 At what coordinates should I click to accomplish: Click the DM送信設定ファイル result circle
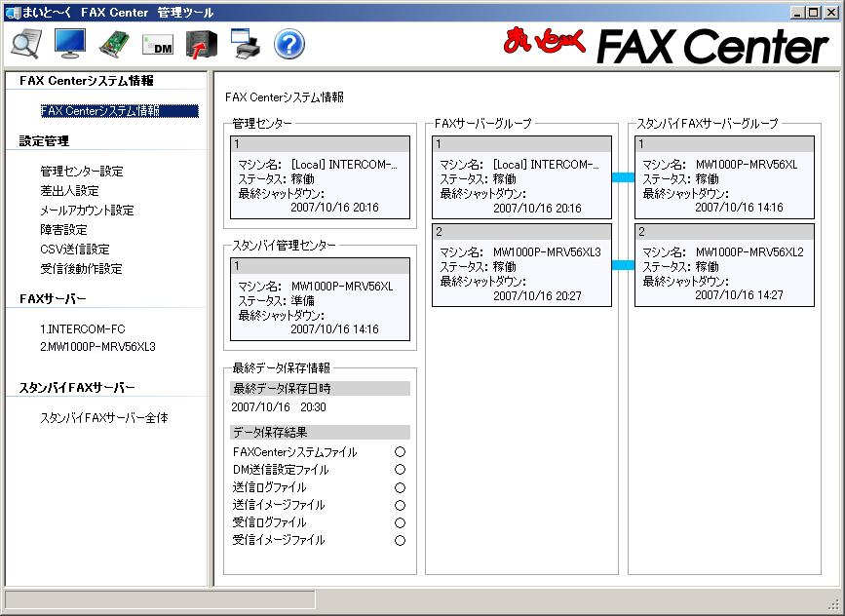pyautogui.click(x=400, y=470)
